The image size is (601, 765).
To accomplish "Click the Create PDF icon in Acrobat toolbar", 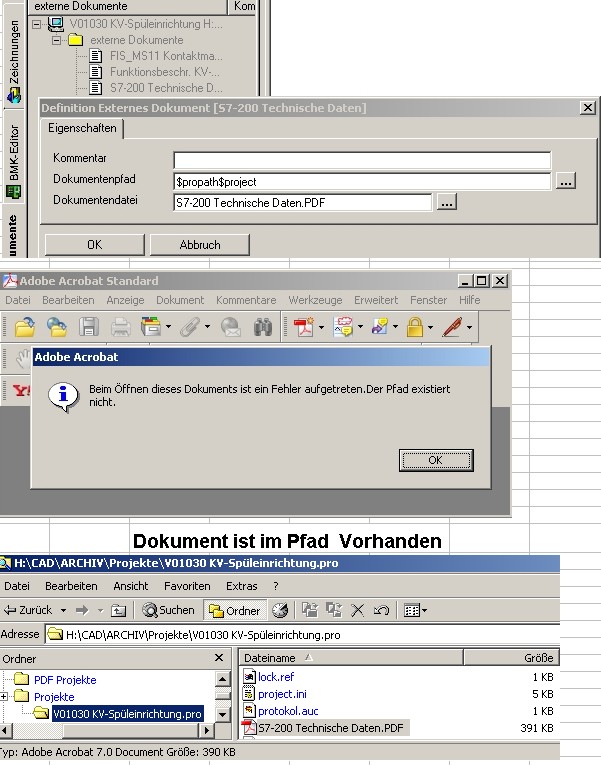I will (x=304, y=327).
